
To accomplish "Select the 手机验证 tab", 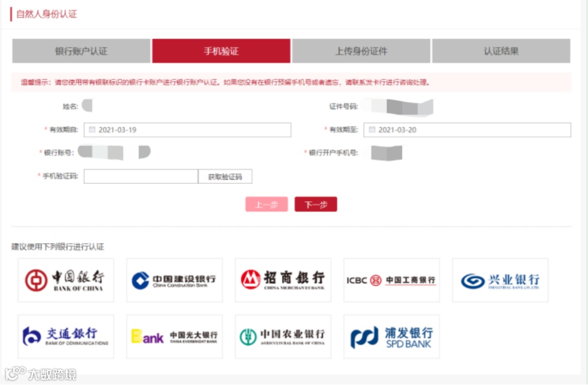I will coord(221,51).
